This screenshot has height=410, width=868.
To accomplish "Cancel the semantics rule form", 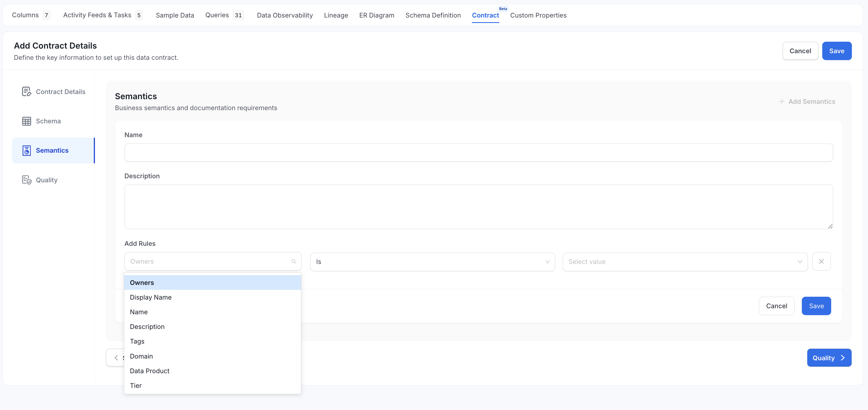I will tap(777, 306).
